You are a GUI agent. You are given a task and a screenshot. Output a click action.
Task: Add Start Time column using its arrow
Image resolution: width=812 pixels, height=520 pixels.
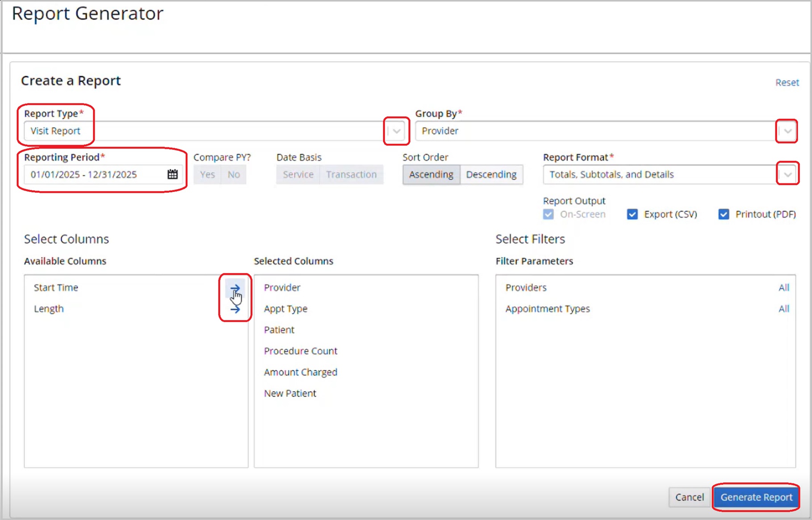235,288
